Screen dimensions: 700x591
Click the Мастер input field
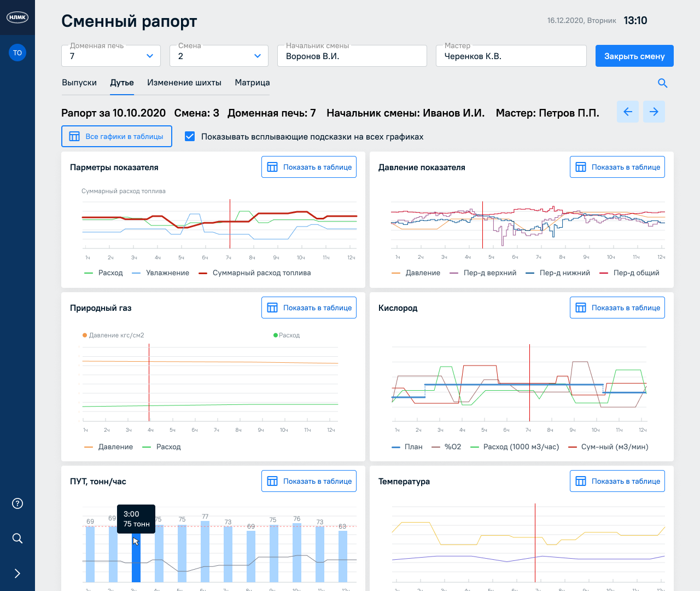pos(511,56)
